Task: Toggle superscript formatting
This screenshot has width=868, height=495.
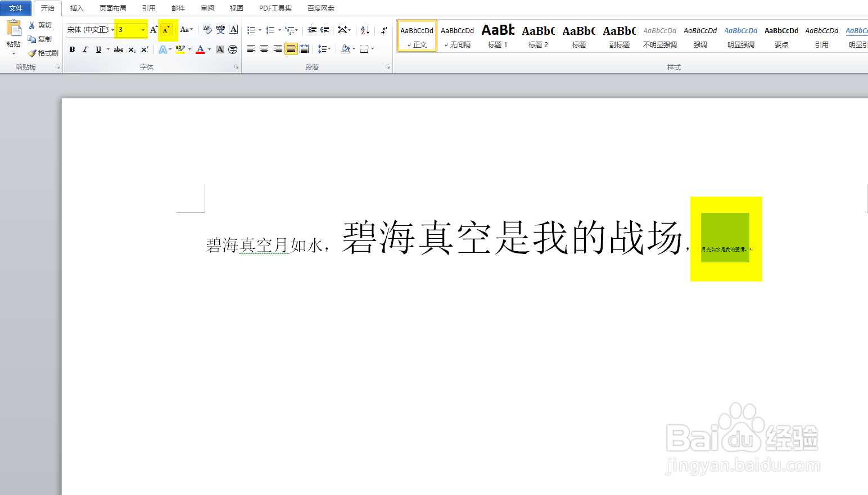Action: click(x=144, y=49)
